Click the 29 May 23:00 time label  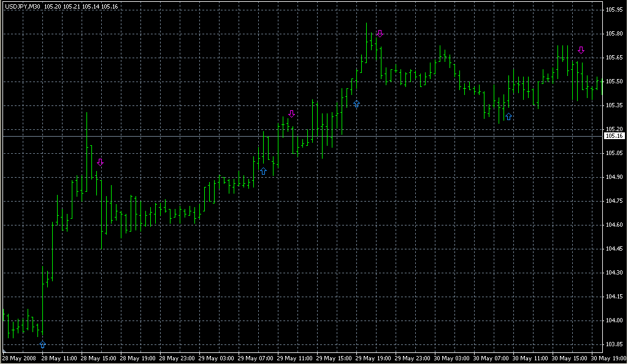412,358
